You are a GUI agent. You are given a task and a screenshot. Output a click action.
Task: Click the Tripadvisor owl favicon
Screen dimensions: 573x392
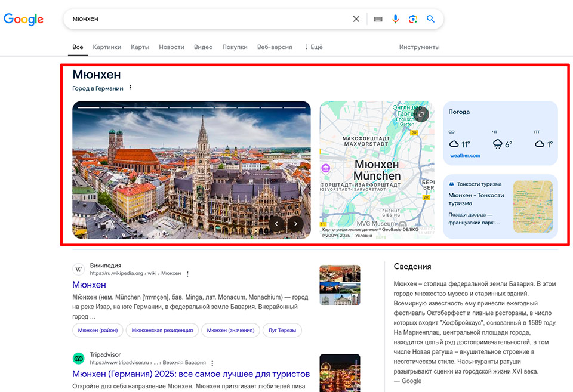pyautogui.click(x=79, y=359)
